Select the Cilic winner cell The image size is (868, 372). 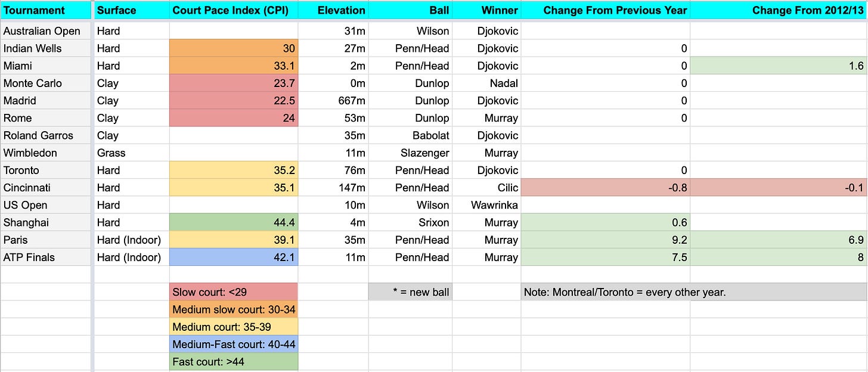pos(486,187)
